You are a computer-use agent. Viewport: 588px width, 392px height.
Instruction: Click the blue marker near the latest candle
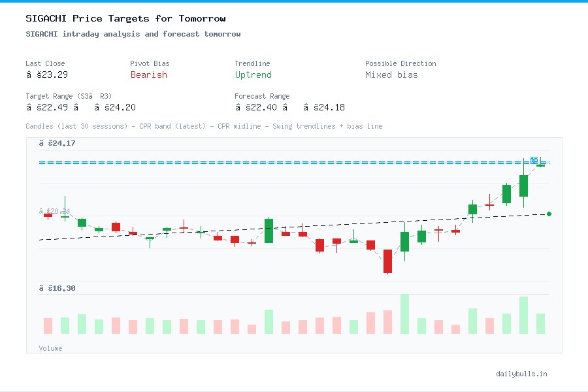[533, 159]
